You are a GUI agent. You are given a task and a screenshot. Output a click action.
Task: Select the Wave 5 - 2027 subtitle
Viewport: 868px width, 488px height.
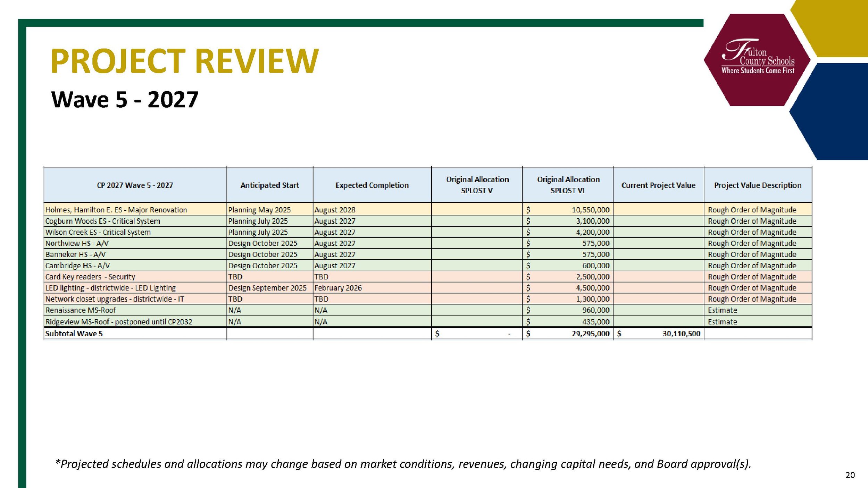click(125, 100)
